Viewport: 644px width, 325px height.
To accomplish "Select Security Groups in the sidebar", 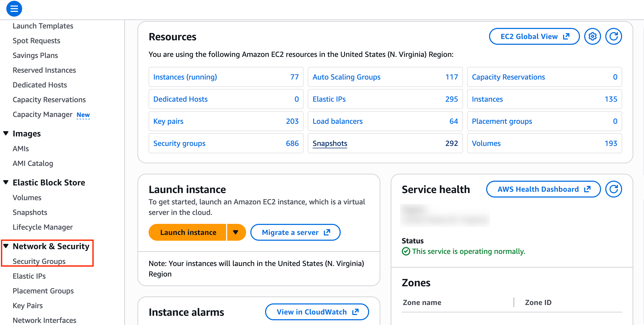I will click(39, 261).
